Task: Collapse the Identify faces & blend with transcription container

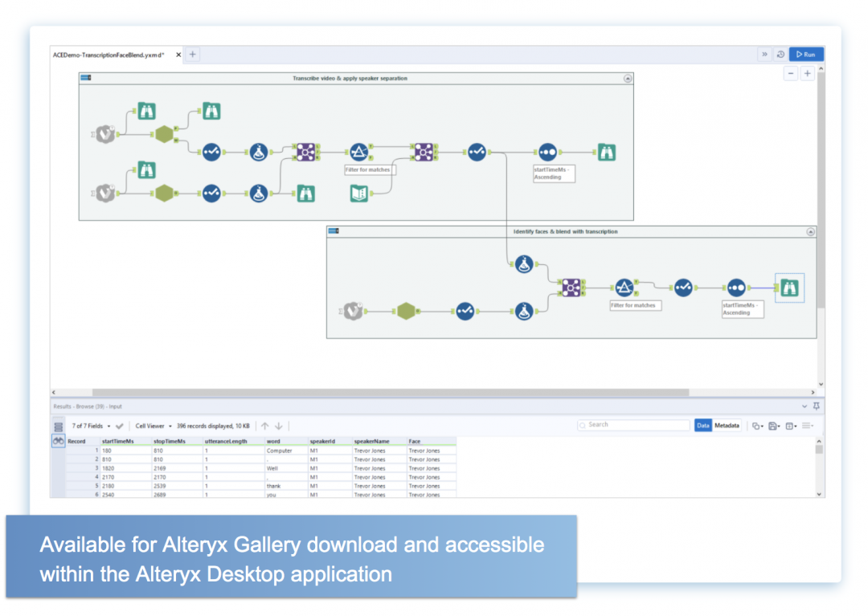Action: (810, 231)
